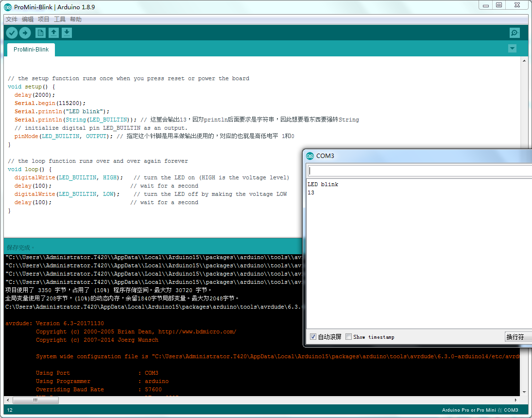
Task: Create a new sketch with the page icon
Action: coord(40,33)
